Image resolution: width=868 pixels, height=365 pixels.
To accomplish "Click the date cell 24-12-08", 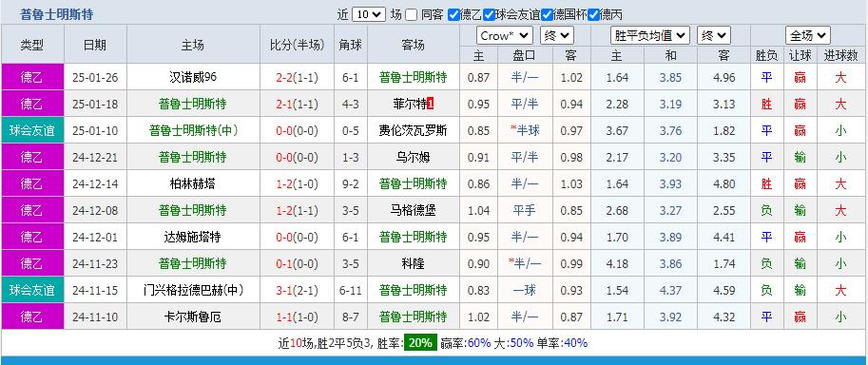I will 95,210.
